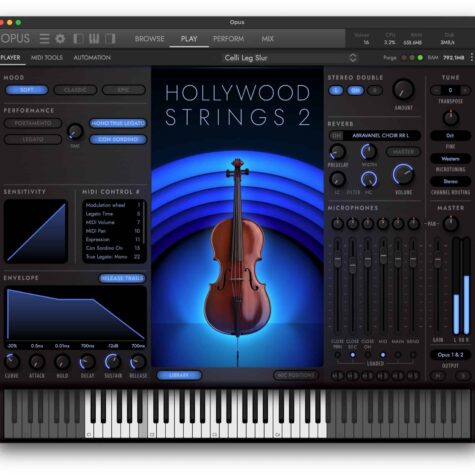Image resolution: width=475 pixels, height=475 pixels.
Task: Adjust the envelope Release knob
Action: 138,362
